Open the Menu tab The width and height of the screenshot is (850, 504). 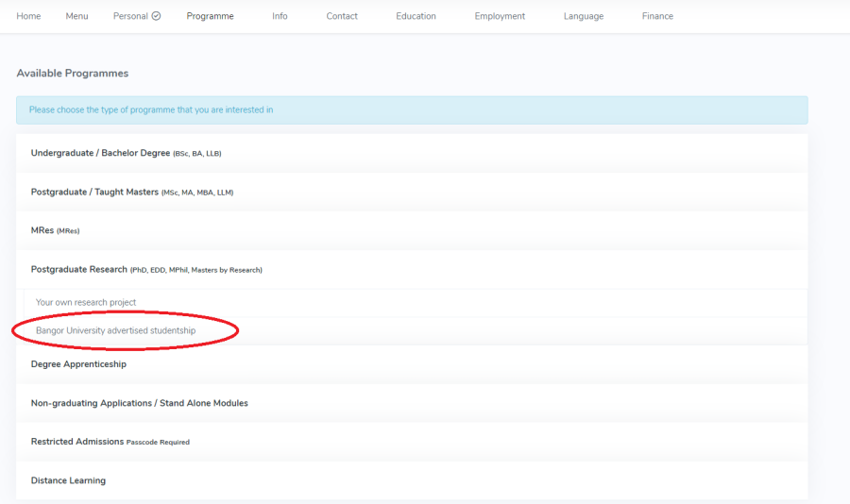point(76,16)
